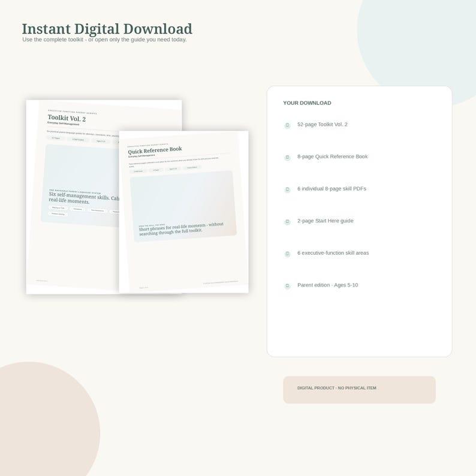Click 'Short phrases for real-life moments' text on Quick Reference cover
Viewport: 476px width, 476px height.
pos(181,229)
